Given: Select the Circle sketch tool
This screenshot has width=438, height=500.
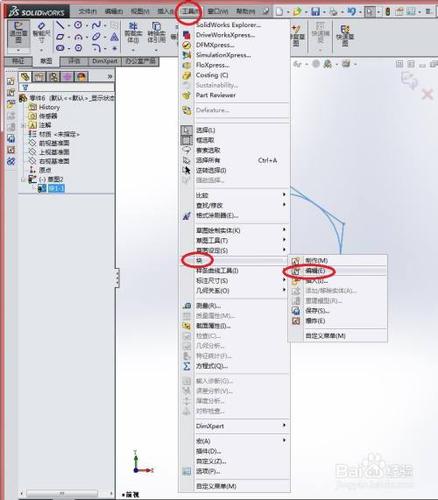Looking at the screenshot, I should pyautogui.click(x=78, y=25).
